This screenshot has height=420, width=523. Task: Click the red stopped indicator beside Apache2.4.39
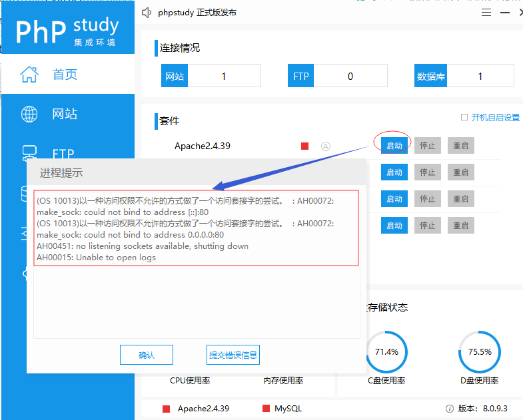[x=304, y=146]
